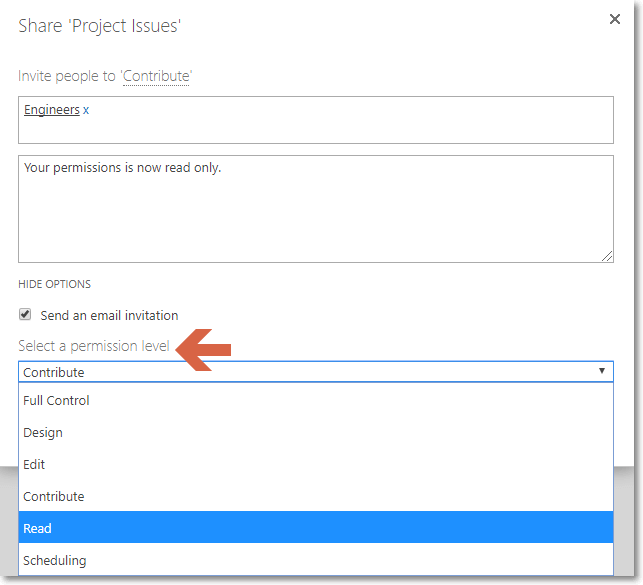Focus the personal message text area
This screenshot has height=585, width=643.
coord(316,209)
